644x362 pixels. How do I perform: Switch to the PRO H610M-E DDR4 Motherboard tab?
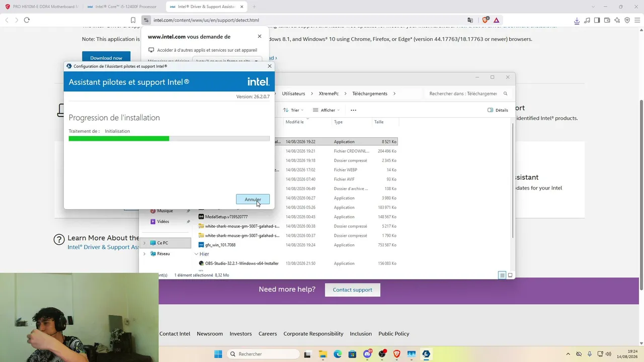[41, 7]
